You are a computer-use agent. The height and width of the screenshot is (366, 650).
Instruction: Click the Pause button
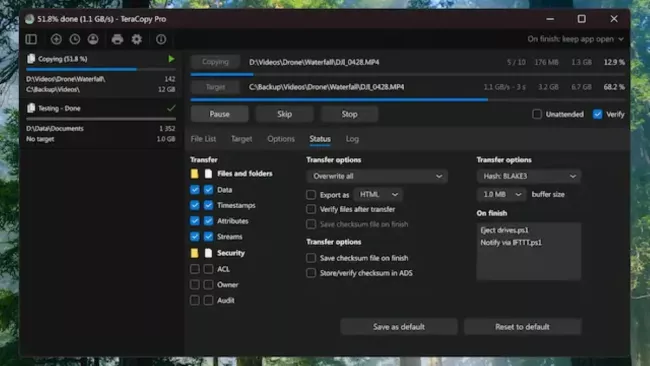[x=220, y=114]
